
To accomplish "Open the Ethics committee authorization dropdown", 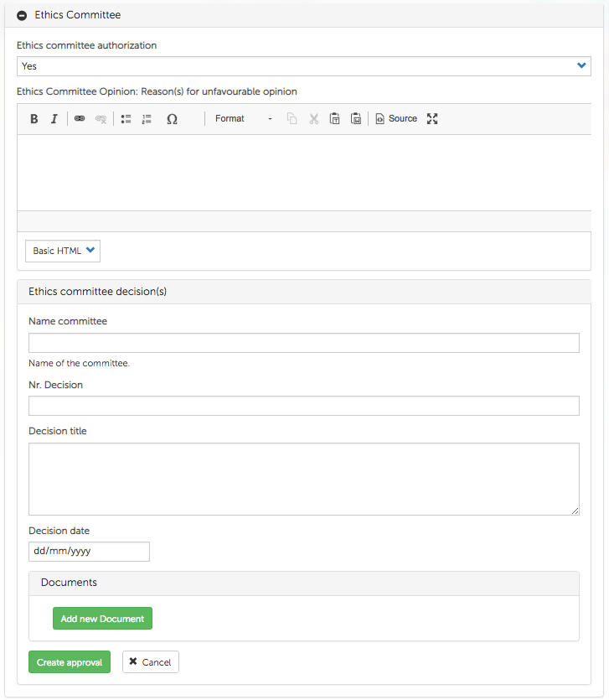I will coord(304,66).
